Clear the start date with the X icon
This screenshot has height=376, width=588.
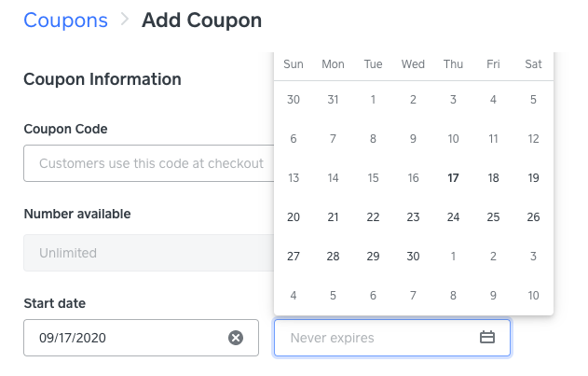pyautogui.click(x=236, y=338)
